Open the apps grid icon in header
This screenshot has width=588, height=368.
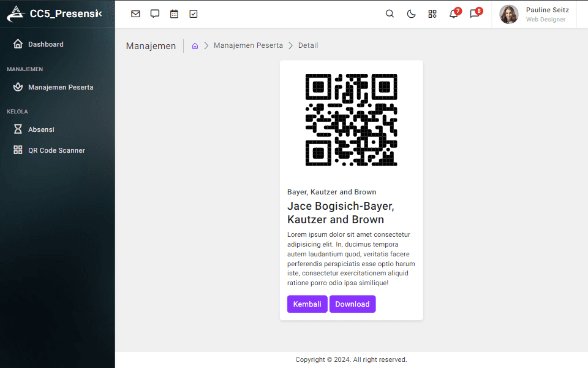tap(432, 14)
